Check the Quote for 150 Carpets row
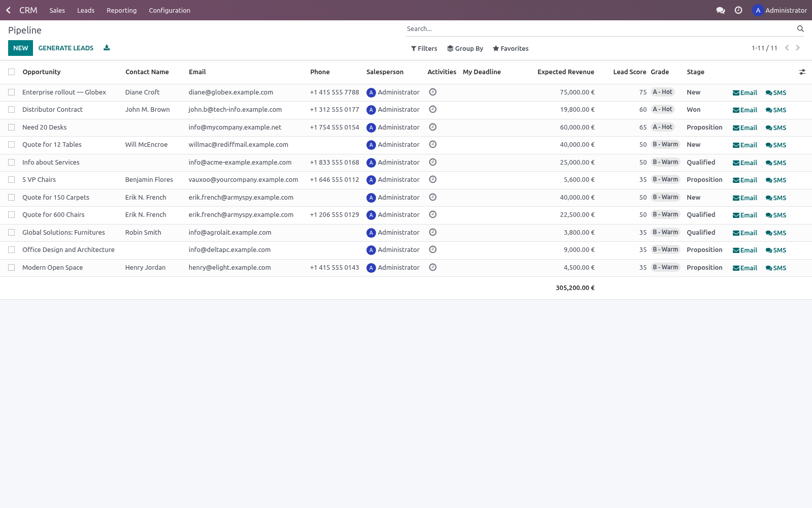812x508 pixels. click(x=12, y=198)
